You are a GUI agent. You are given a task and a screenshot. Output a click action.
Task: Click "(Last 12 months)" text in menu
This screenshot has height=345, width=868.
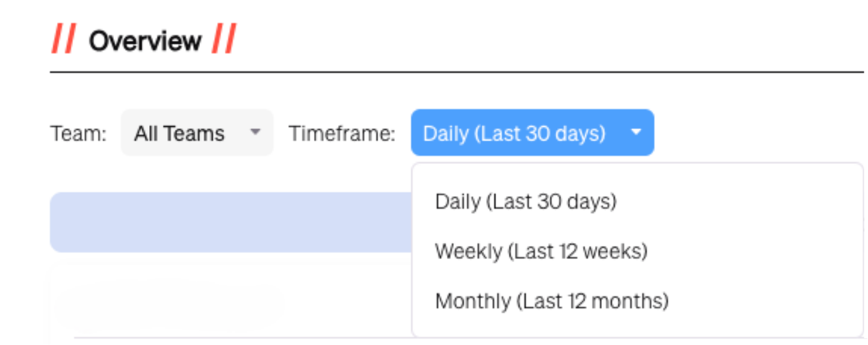(592, 302)
